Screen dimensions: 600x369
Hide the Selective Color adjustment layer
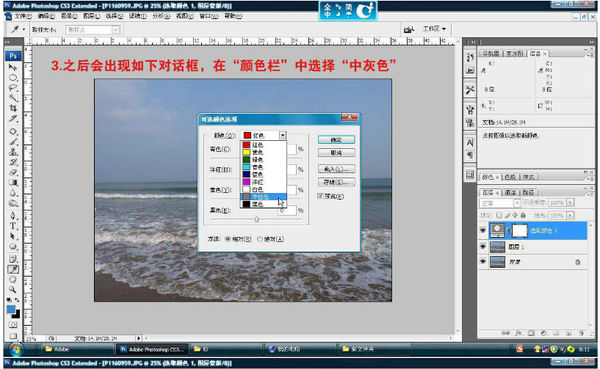483,230
